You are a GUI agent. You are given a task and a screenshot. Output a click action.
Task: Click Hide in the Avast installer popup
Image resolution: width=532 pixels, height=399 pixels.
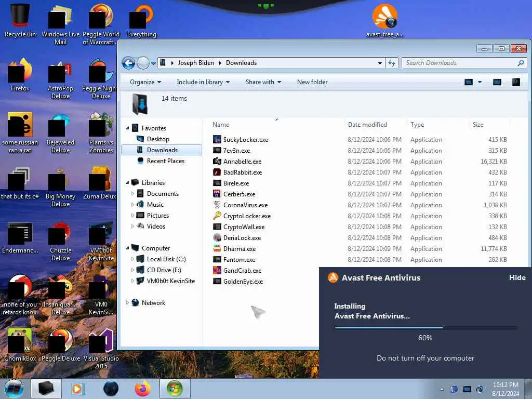coord(517,277)
